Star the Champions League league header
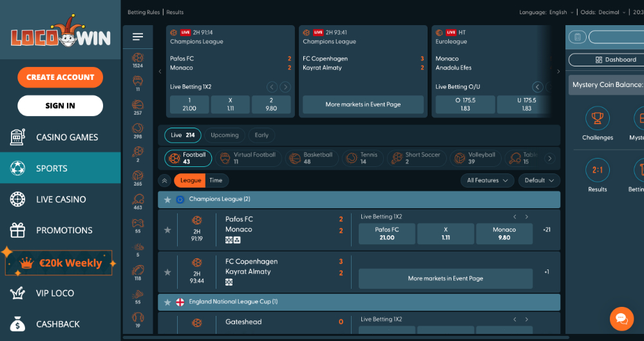 coord(167,200)
